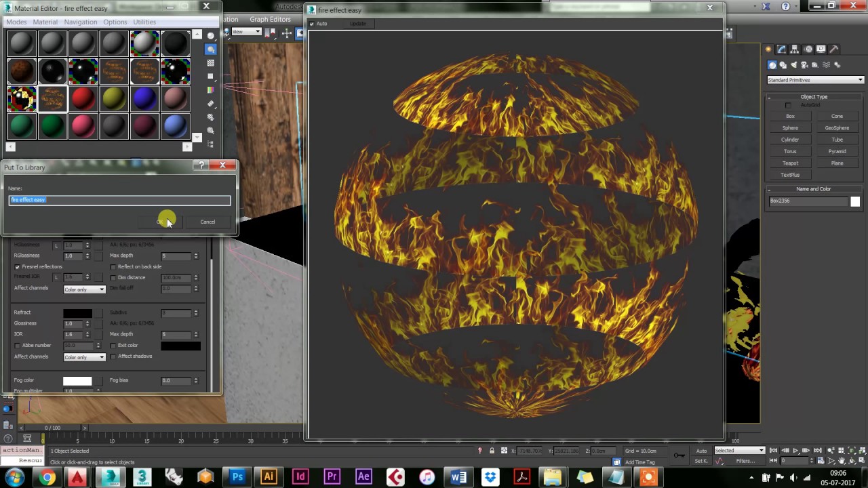Screen dimensions: 868x488
Task: Toggle the Selection Lock padlock icon
Action: coord(492,451)
